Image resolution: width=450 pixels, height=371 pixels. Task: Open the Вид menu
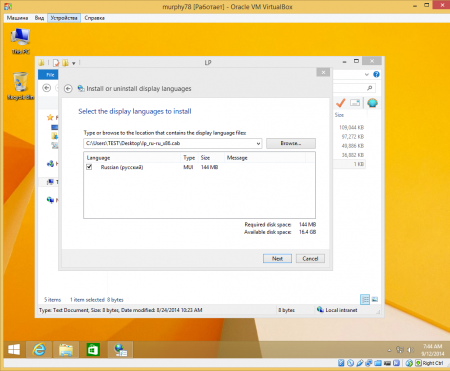click(x=39, y=18)
